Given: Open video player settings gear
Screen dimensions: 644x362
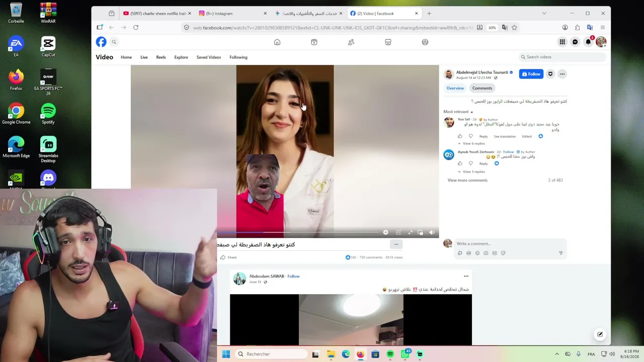Looking at the screenshot, I should [385, 232].
